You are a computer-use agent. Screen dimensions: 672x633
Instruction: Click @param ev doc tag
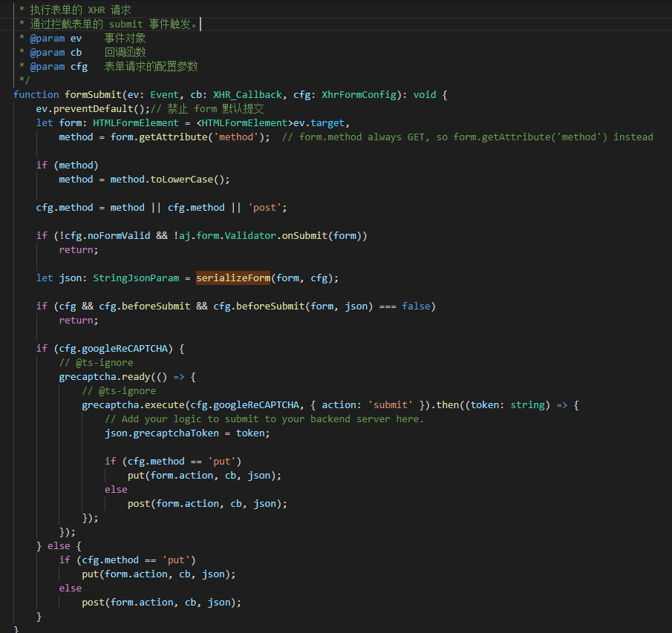coord(56,39)
